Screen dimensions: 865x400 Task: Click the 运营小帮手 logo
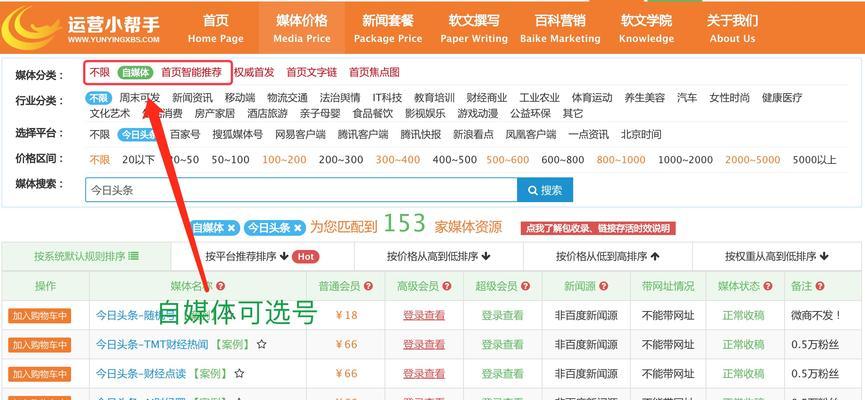coord(81,28)
